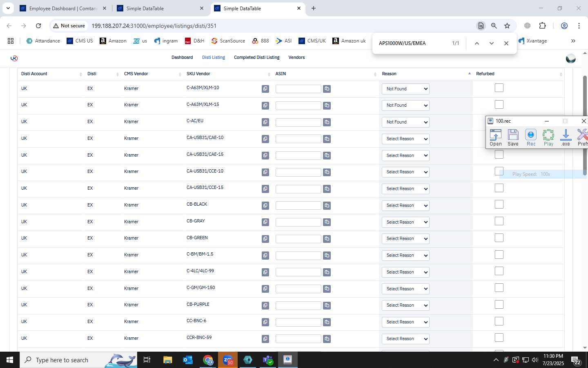Screen dimensions: 588x368
Task: Open Attandance bookmark
Action: click(43, 41)
